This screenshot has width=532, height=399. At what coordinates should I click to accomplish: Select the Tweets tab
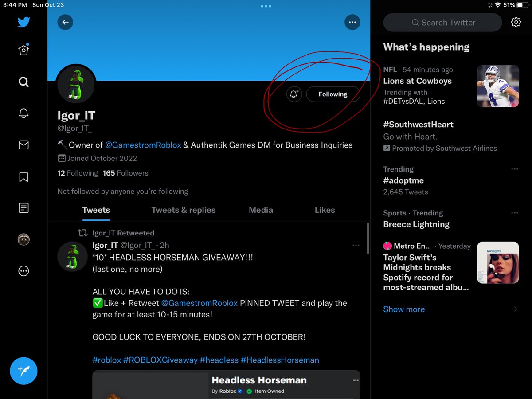[x=96, y=210]
